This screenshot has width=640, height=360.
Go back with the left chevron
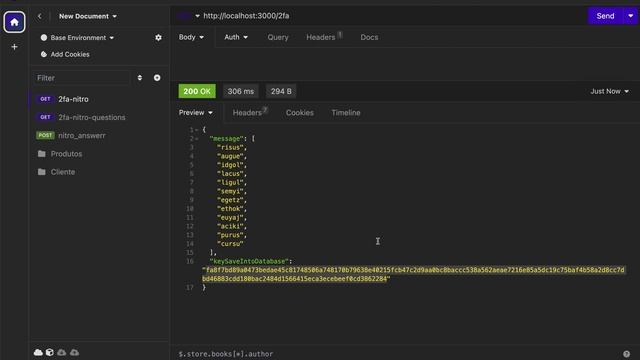point(40,16)
